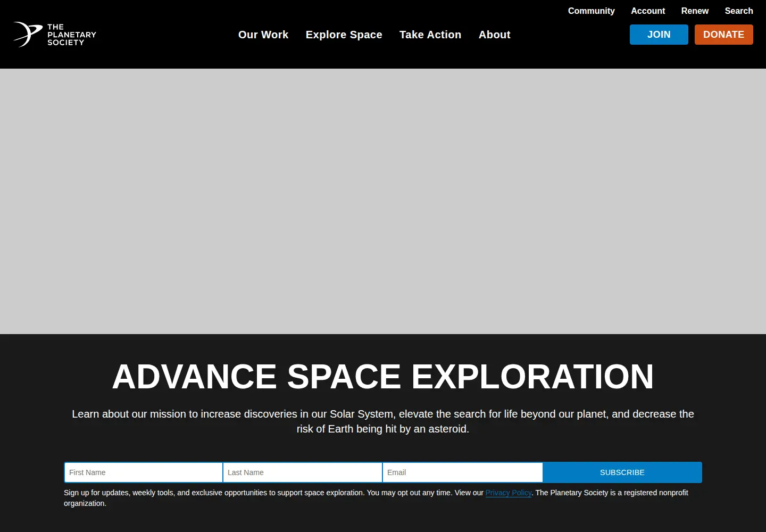This screenshot has width=766, height=532.
Task: Click the orange DONATE button
Action: [x=724, y=35]
